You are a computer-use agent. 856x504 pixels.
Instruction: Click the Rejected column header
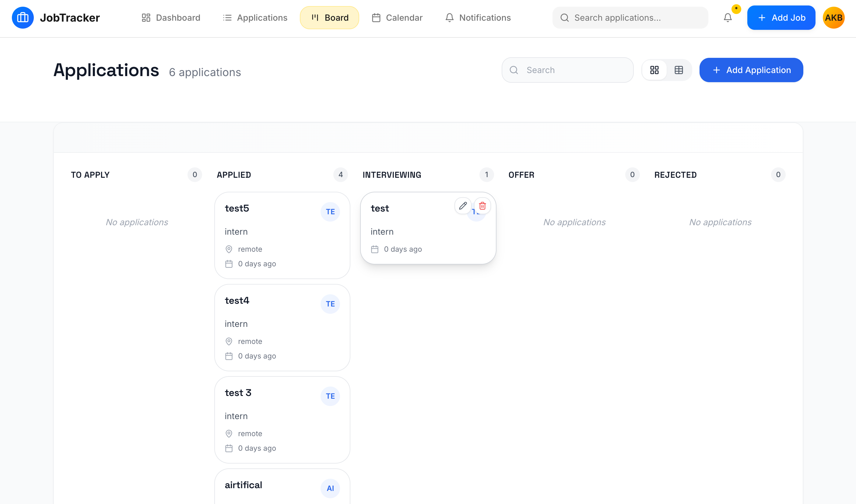click(x=675, y=175)
